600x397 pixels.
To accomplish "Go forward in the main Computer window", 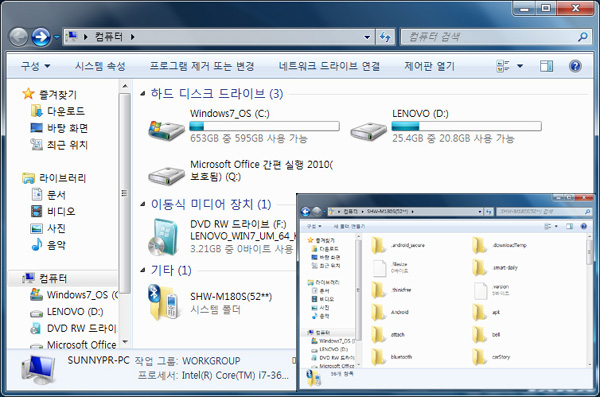I will [41, 37].
